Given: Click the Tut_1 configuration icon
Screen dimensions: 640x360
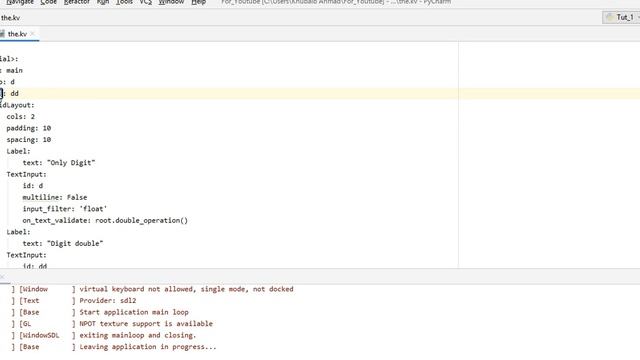Looking at the screenshot, I should (610, 17).
